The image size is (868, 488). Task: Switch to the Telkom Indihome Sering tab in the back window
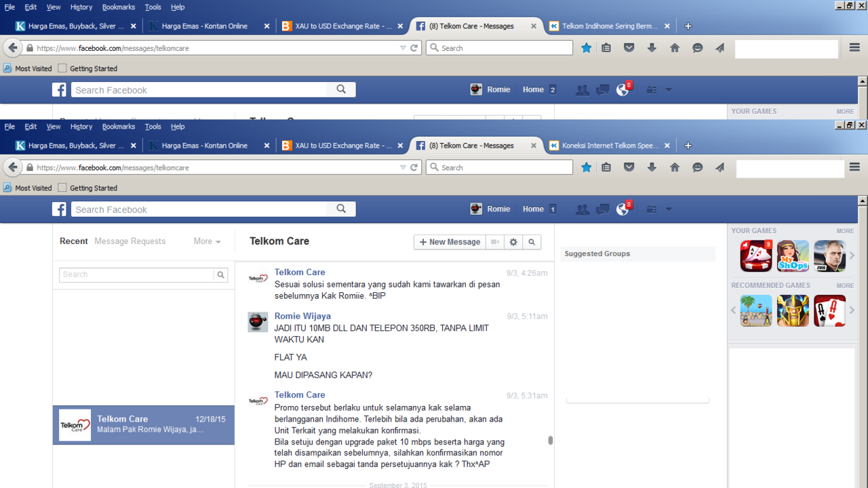pyautogui.click(x=608, y=26)
